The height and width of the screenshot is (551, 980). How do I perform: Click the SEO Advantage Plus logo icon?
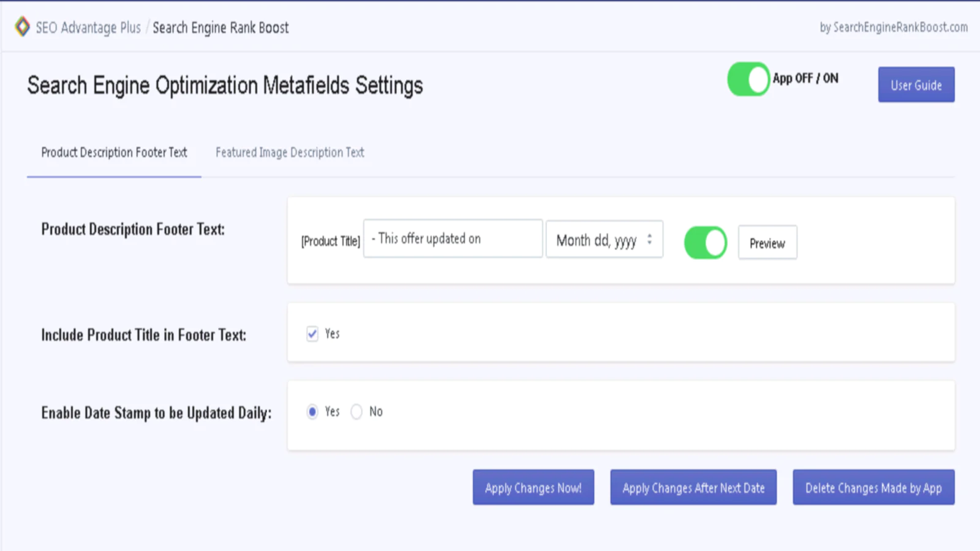coord(22,27)
